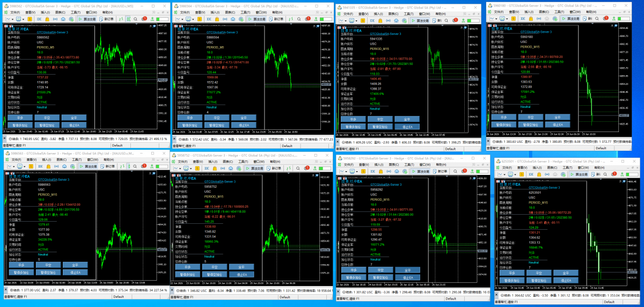
Task: Click 停止EA button in window 5941335
Action: tap(407, 127)
